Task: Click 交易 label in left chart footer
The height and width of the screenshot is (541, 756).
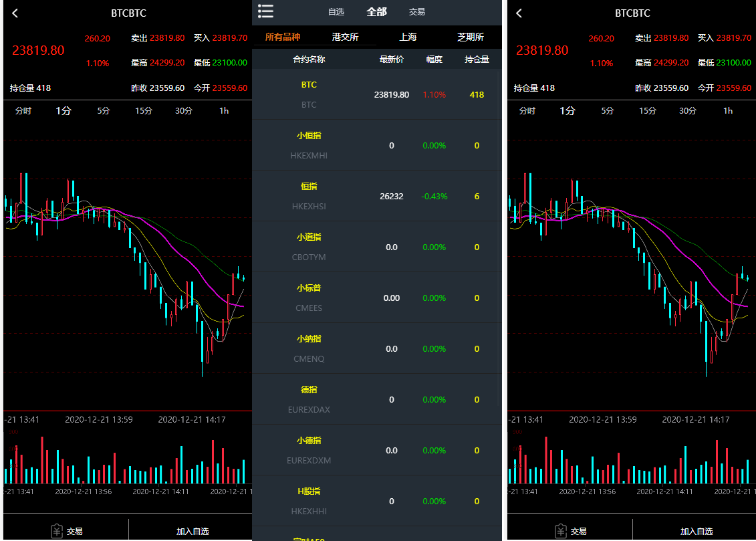Action: (x=75, y=532)
